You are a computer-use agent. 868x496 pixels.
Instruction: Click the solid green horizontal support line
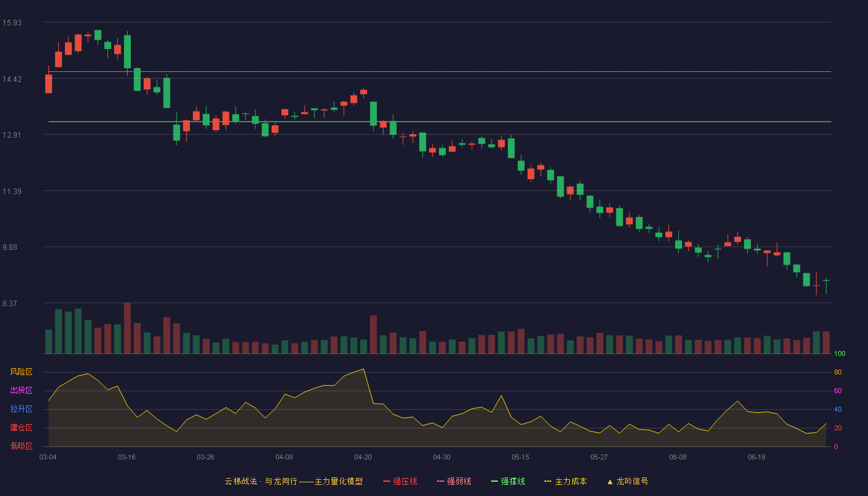tap(440, 122)
